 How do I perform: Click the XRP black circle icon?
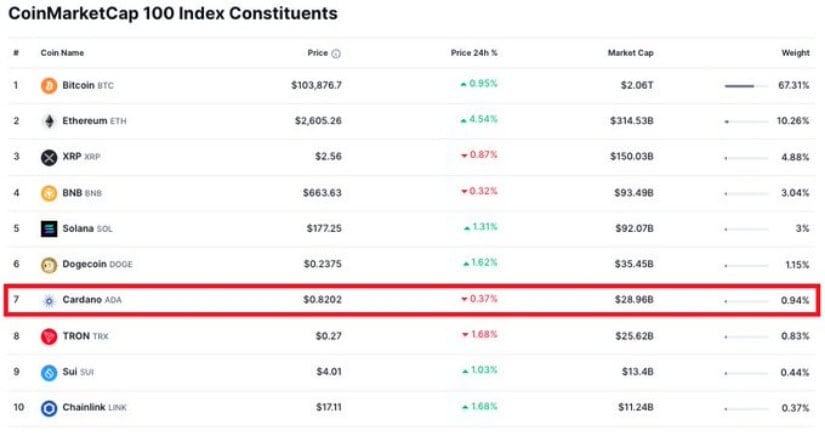[x=49, y=157]
